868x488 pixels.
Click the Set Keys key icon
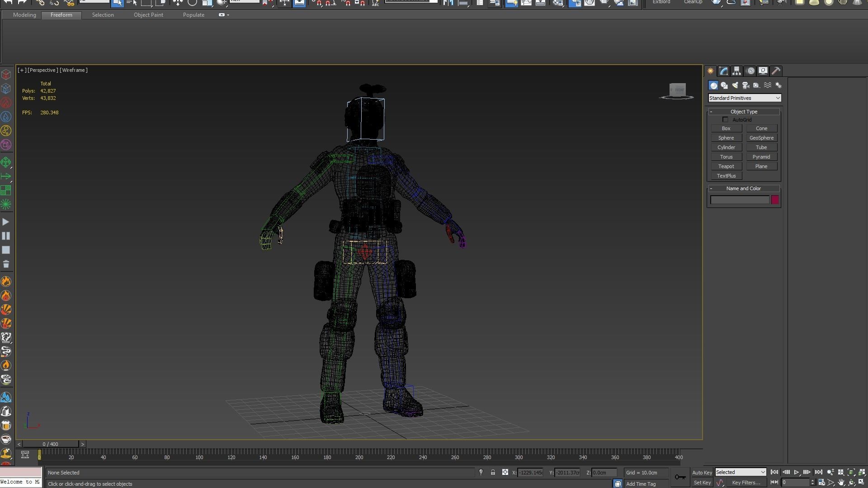point(680,477)
